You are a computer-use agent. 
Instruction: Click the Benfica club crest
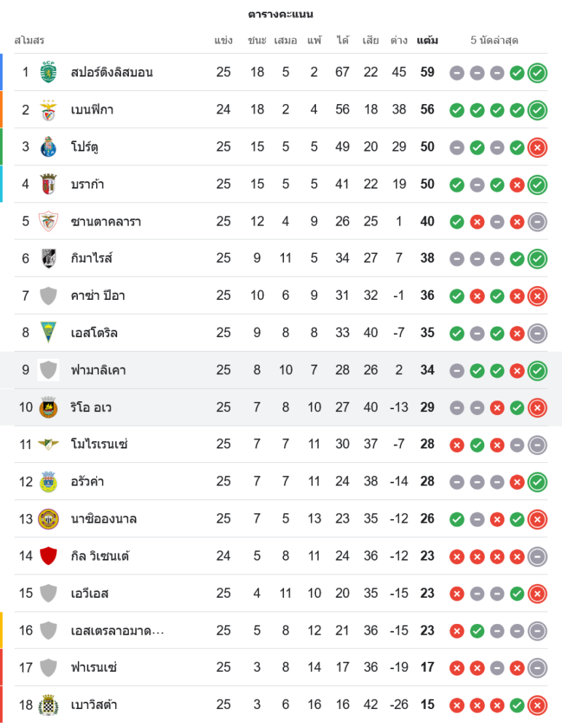click(48, 109)
